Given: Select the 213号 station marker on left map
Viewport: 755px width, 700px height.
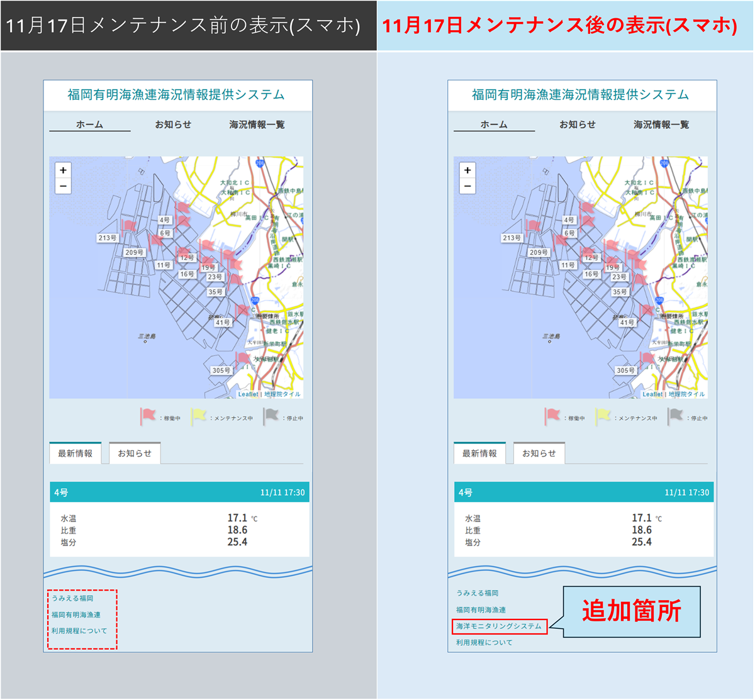Looking at the screenshot, I should click(108, 238).
